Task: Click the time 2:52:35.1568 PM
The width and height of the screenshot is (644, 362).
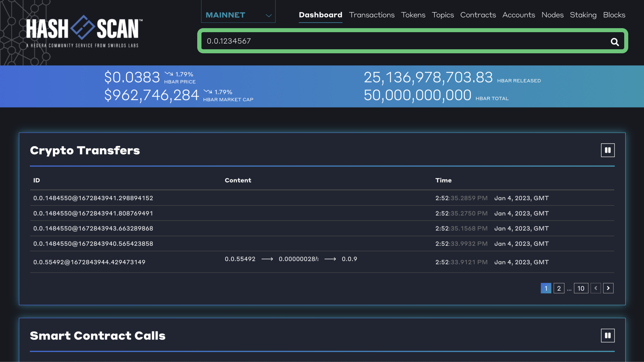Action: [462, 229]
